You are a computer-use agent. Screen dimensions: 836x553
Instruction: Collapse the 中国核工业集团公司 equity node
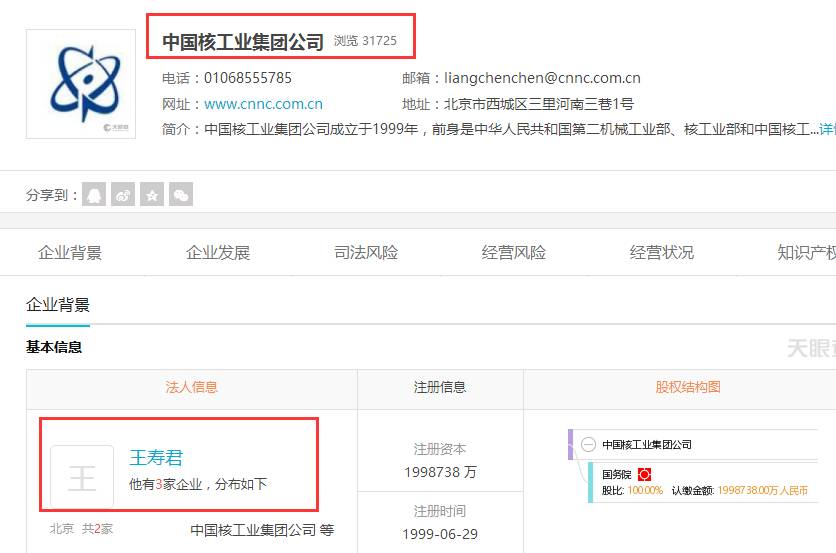point(588,444)
